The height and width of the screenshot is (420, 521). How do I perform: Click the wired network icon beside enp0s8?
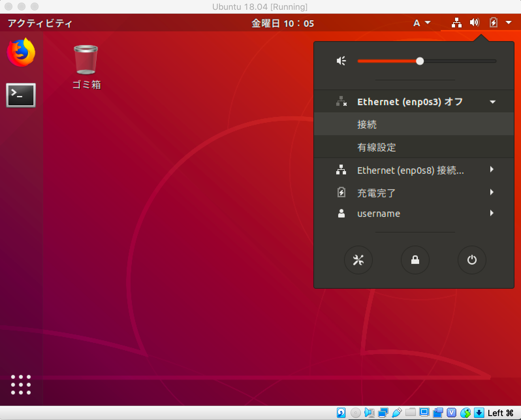(x=341, y=170)
